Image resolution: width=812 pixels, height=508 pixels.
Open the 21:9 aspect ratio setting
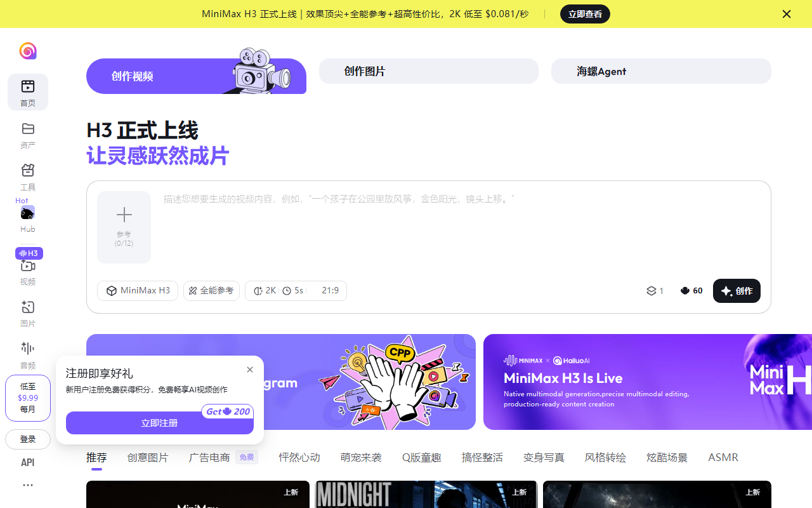[x=329, y=291]
